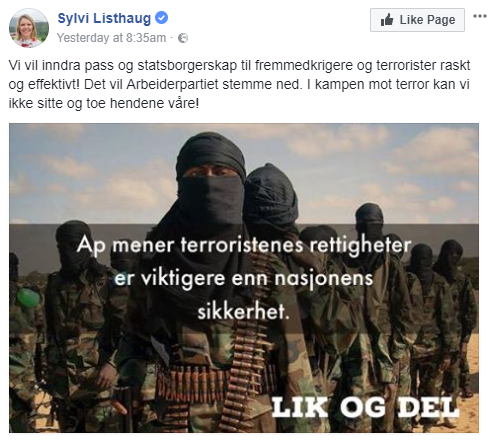
Task: Click the blue verified badge icon
Action: point(162,18)
